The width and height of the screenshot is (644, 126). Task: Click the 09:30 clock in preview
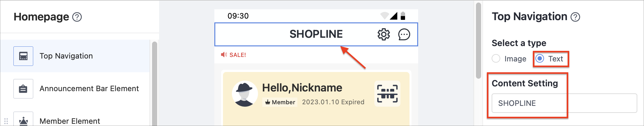238,16
